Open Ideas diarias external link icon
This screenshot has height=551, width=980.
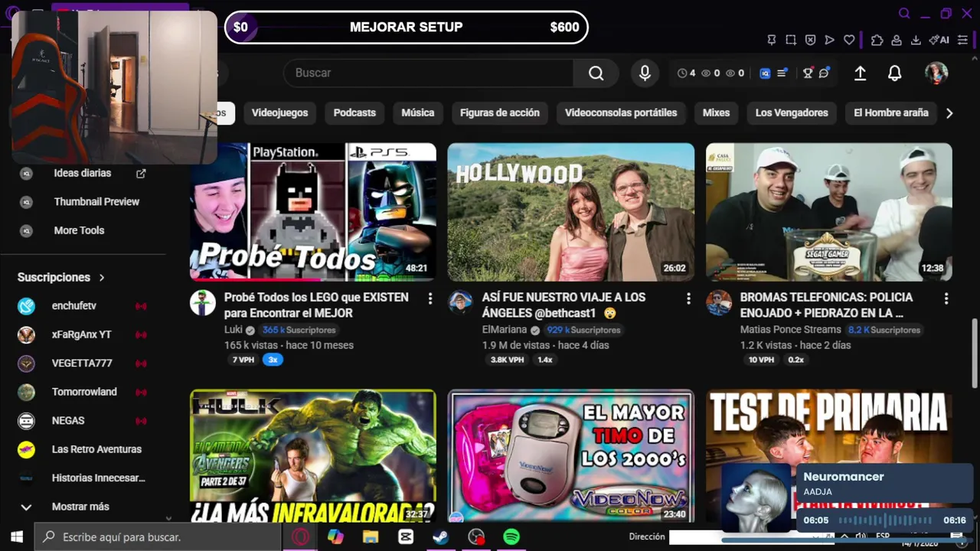point(141,174)
